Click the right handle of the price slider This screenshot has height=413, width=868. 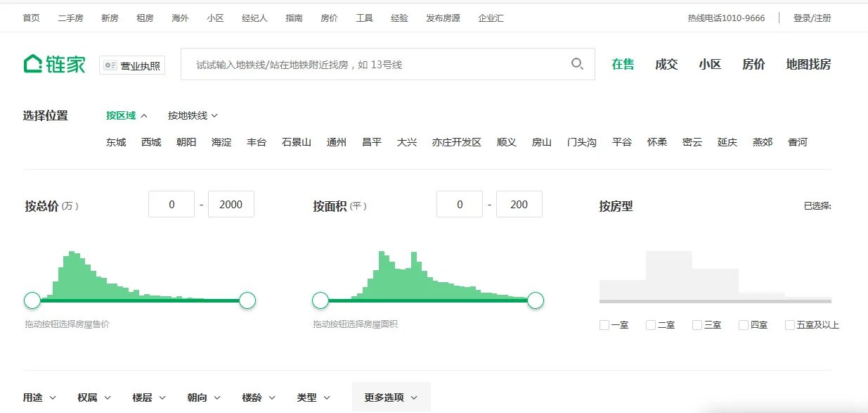(x=247, y=300)
